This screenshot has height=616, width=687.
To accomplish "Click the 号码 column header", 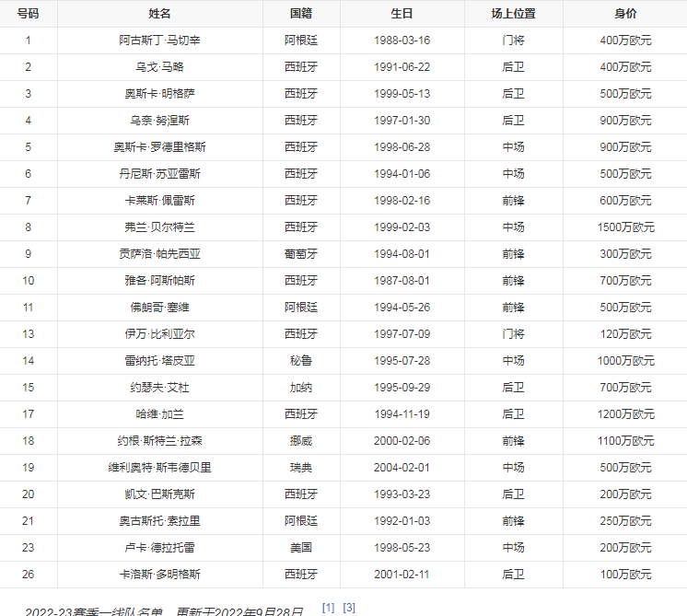I will tap(28, 14).
